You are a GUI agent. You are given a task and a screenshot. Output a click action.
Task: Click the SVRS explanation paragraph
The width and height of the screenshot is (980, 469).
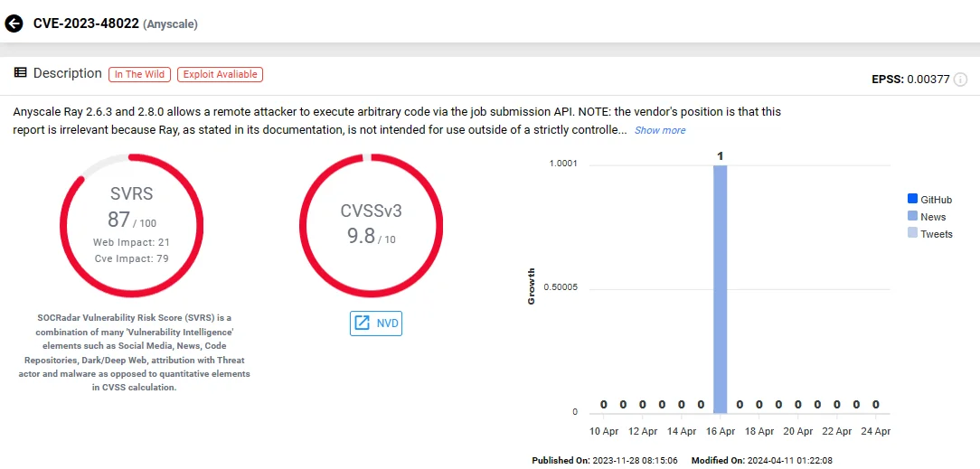pos(135,352)
